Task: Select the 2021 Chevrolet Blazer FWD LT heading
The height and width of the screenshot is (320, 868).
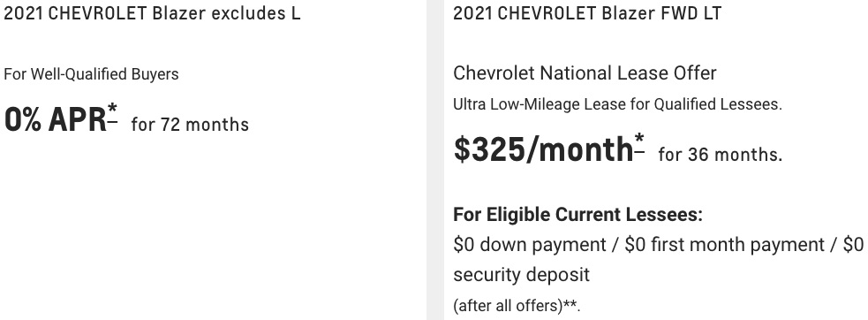Action: click(587, 13)
